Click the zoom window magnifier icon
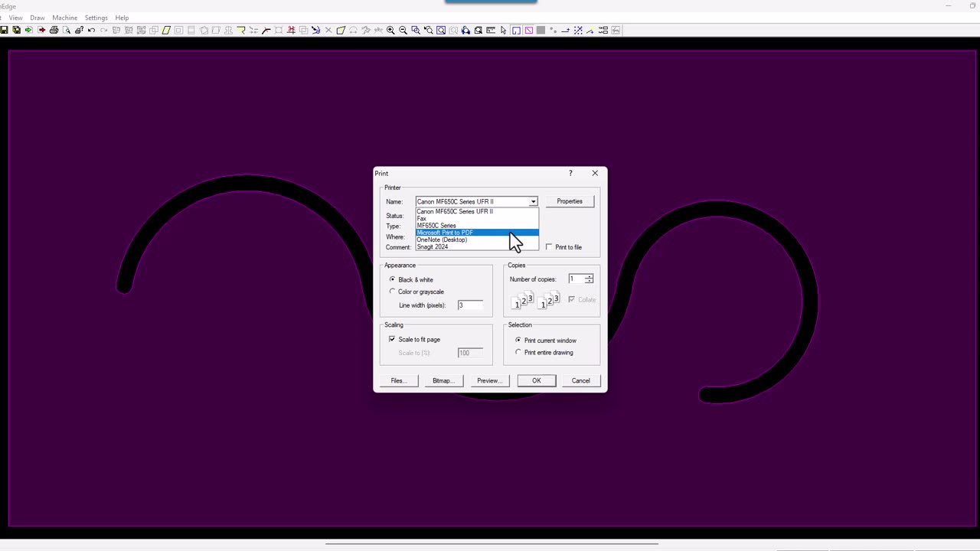 click(416, 30)
